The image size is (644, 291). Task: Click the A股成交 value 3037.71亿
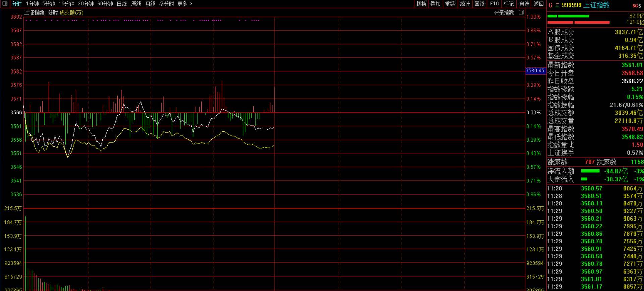pos(629,32)
